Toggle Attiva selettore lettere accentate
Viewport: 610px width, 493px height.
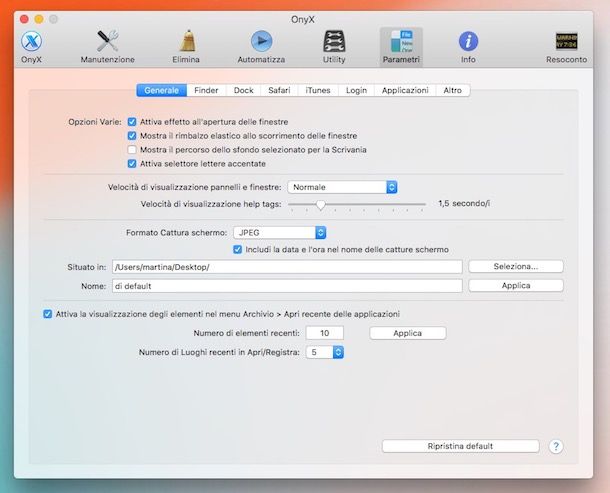coord(132,164)
